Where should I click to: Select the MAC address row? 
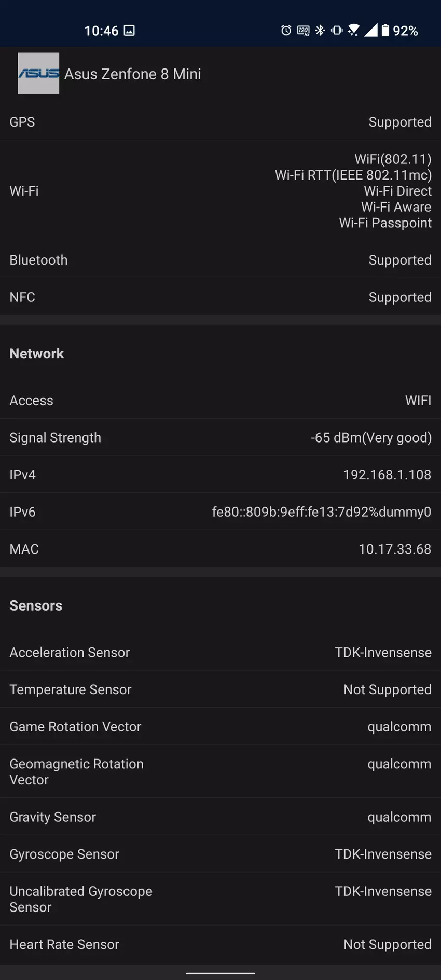pos(220,549)
